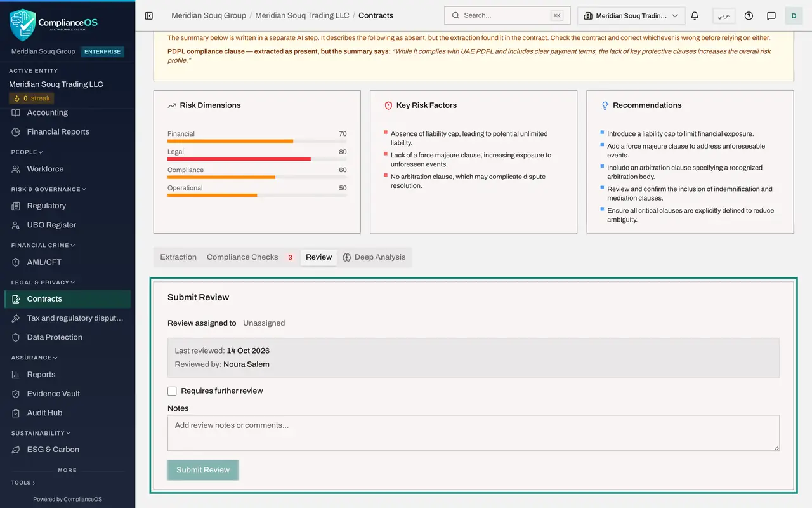Open the help question mark icon
The width and height of the screenshot is (812, 508).
tap(749, 16)
